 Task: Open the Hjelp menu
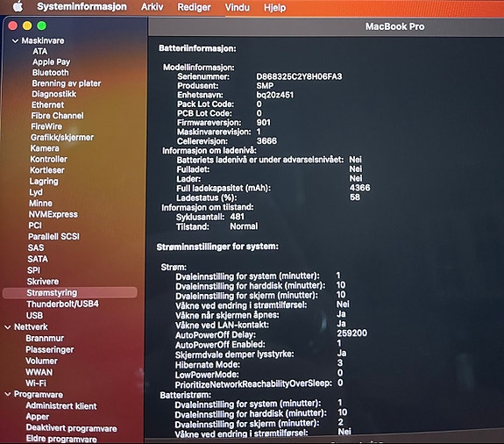tap(275, 7)
